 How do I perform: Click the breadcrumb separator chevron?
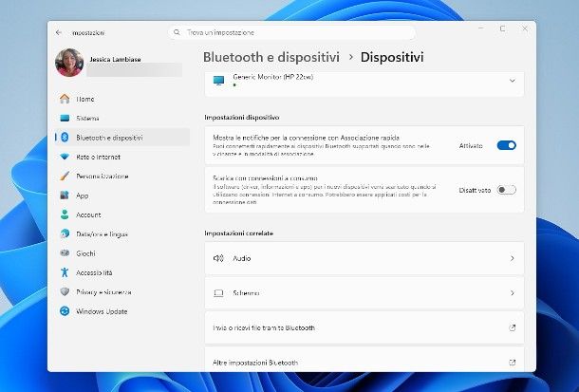(351, 57)
